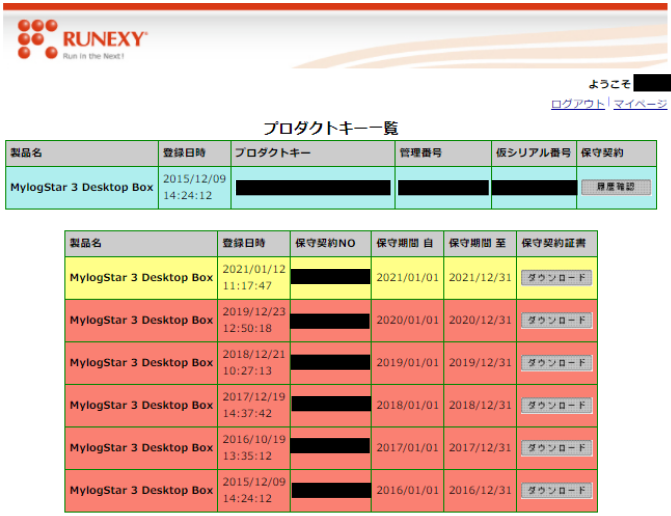The width and height of the screenshot is (671, 516).
Task: Click the 管理番号 column header
Action: (x=443, y=153)
